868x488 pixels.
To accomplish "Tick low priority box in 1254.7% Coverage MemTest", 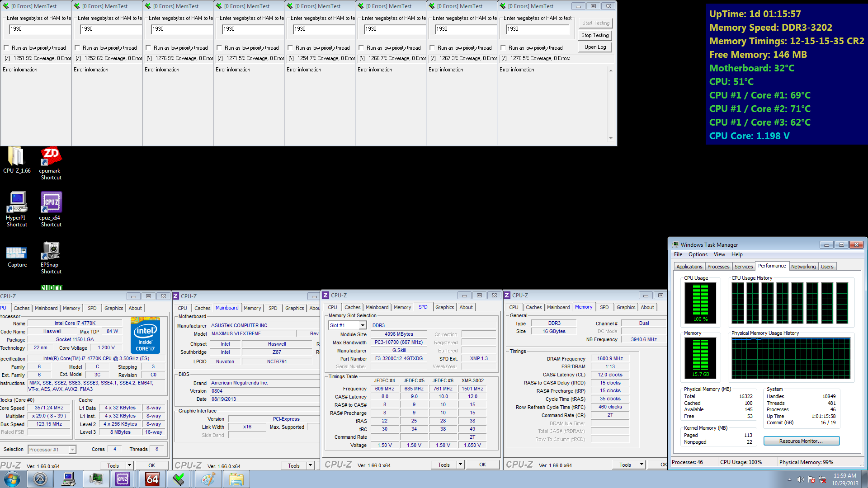I will pyautogui.click(x=290, y=47).
